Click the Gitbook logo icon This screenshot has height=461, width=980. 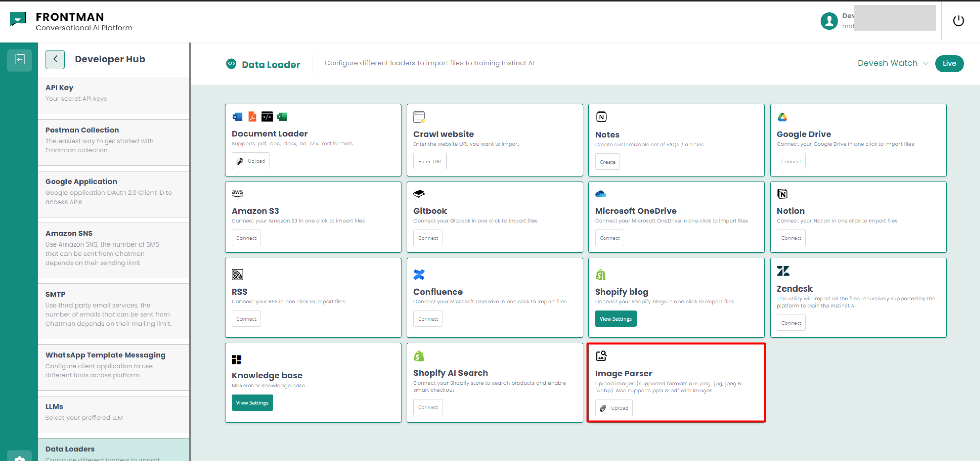click(x=419, y=194)
